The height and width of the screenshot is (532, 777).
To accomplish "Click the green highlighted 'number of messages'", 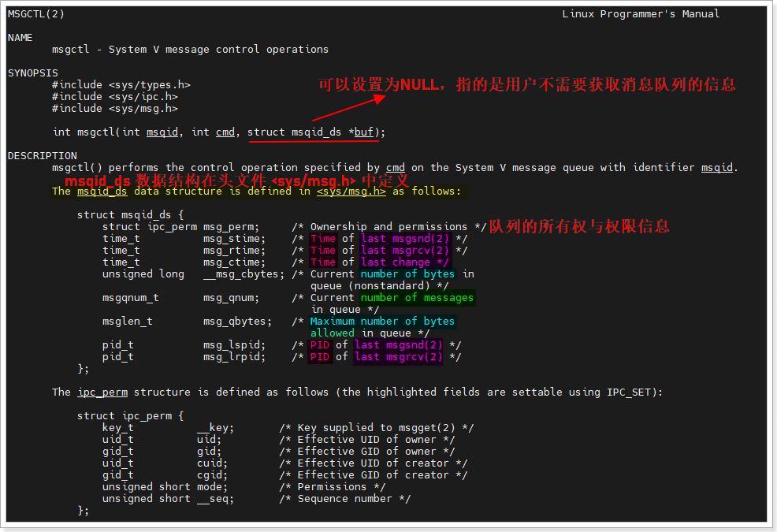I will [417, 298].
